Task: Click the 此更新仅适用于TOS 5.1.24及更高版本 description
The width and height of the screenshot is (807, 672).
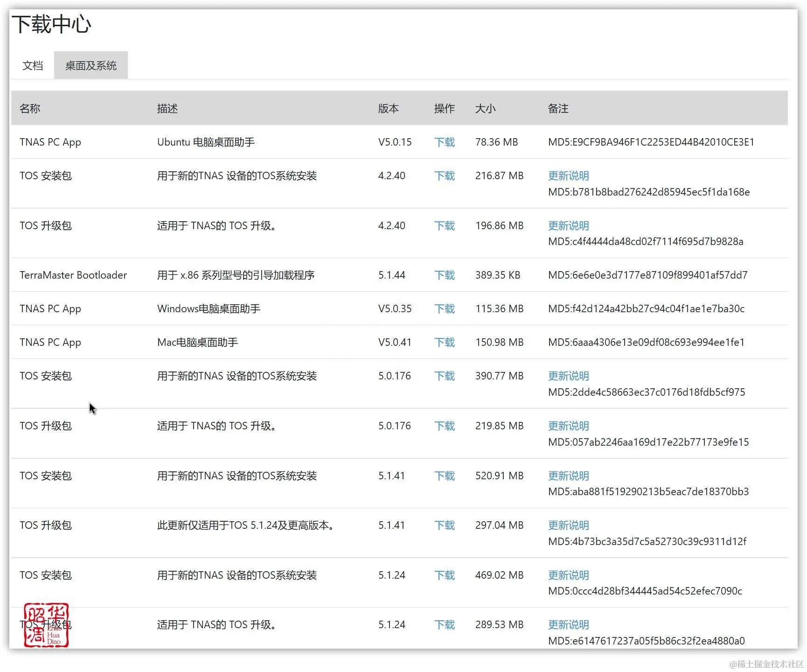Action: (246, 525)
